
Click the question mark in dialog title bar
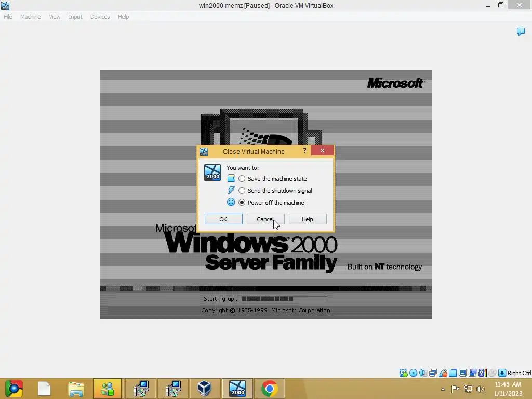coord(304,150)
